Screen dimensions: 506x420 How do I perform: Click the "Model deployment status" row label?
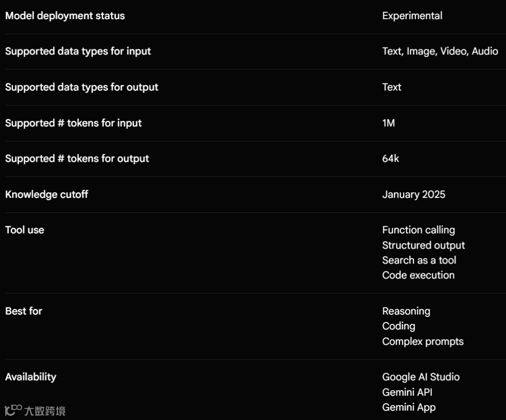pyautogui.click(x=65, y=15)
